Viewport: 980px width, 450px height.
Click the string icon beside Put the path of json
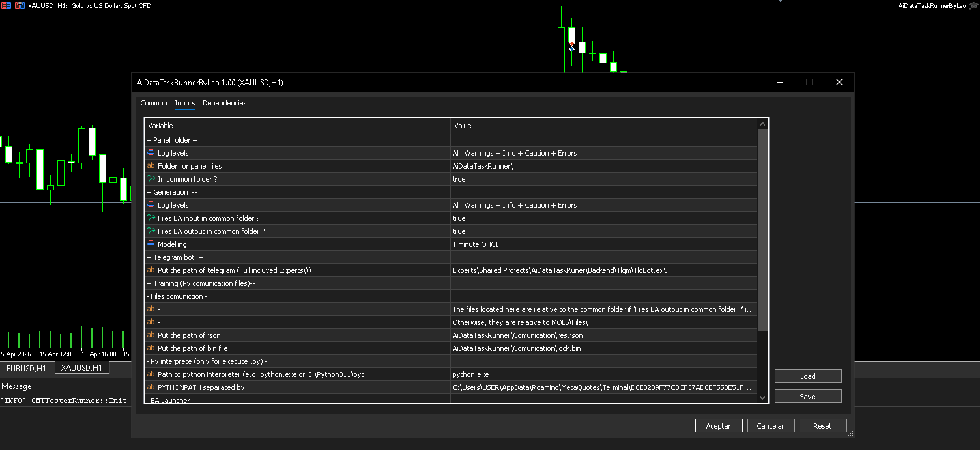click(x=151, y=335)
